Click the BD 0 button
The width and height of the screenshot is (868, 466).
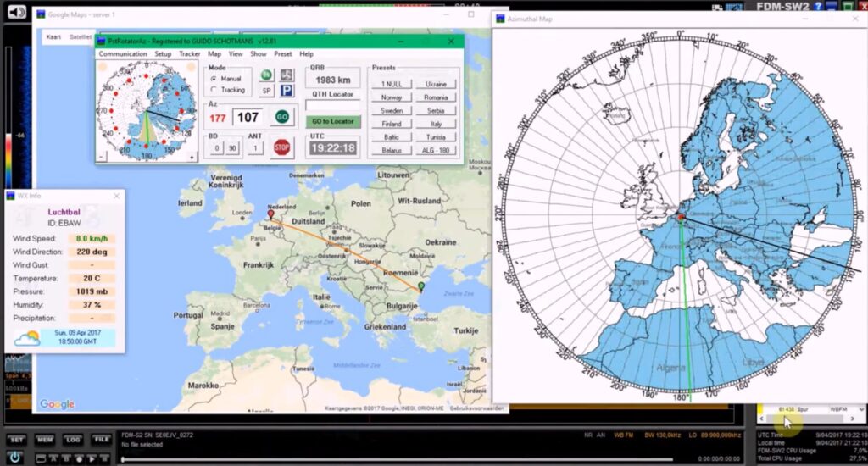[x=217, y=147]
